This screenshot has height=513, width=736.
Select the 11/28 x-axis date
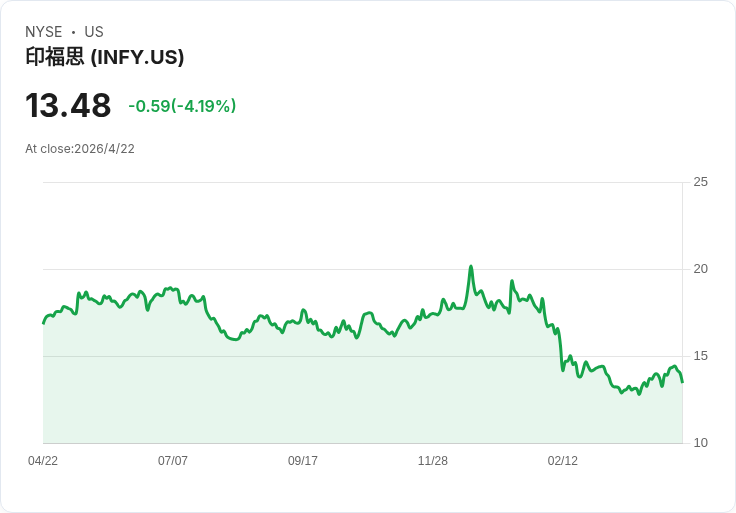pos(433,461)
